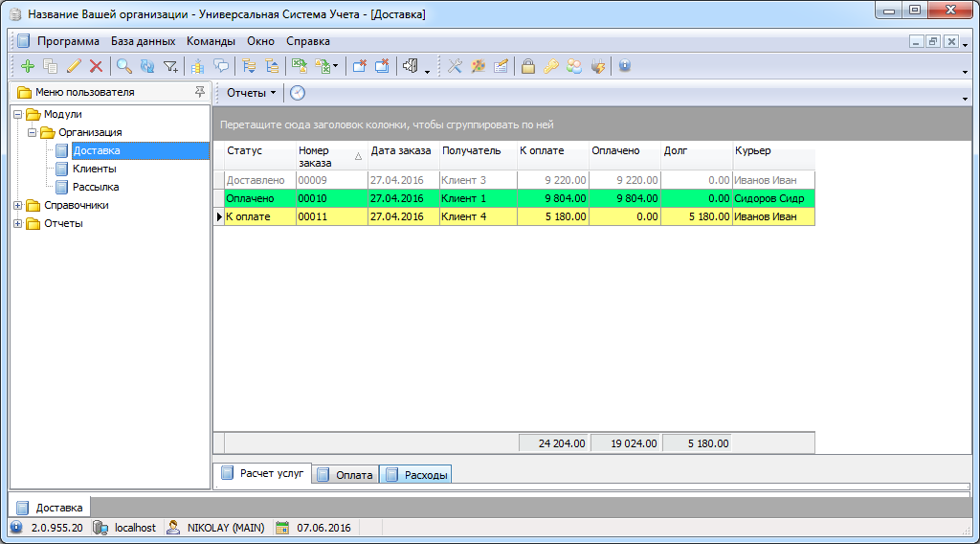Image resolution: width=980 pixels, height=544 pixels.
Task: Click the green plus Add record icon
Action: click(x=28, y=66)
